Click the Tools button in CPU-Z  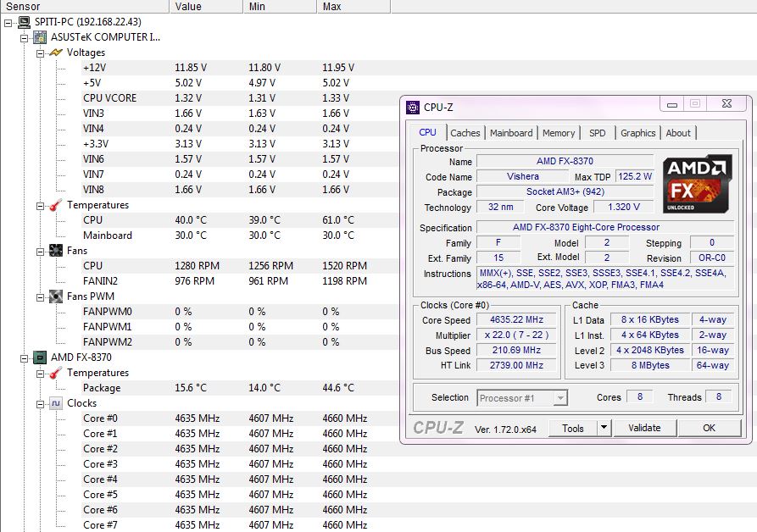[x=573, y=428]
